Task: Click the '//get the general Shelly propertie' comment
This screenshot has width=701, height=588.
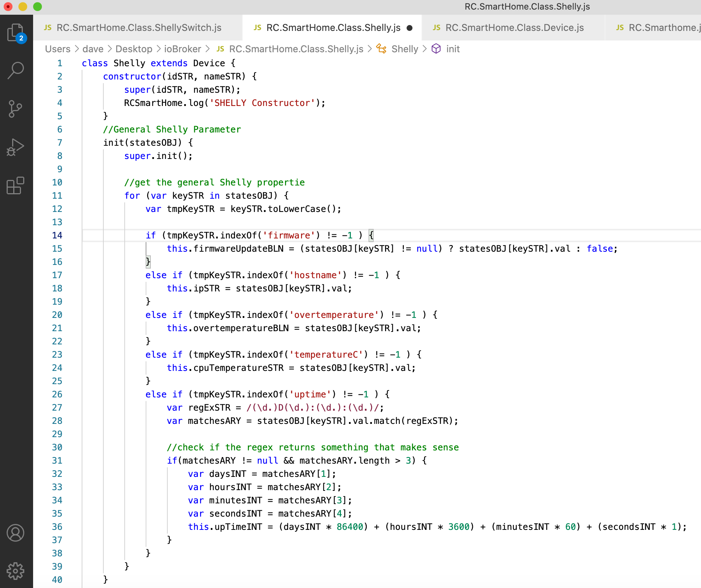Action: (214, 183)
